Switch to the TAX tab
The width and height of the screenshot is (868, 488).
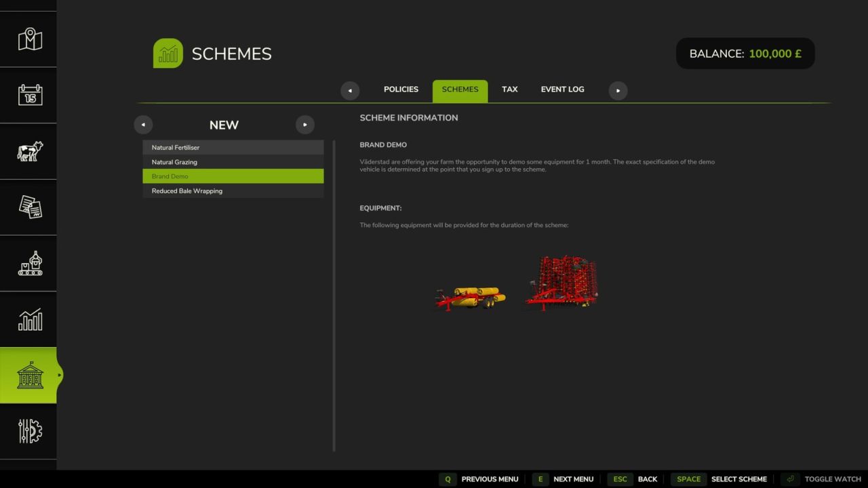tap(509, 89)
